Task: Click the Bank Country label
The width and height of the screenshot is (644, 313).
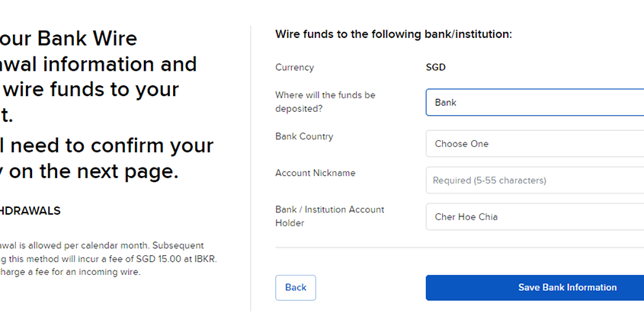Action: click(304, 136)
